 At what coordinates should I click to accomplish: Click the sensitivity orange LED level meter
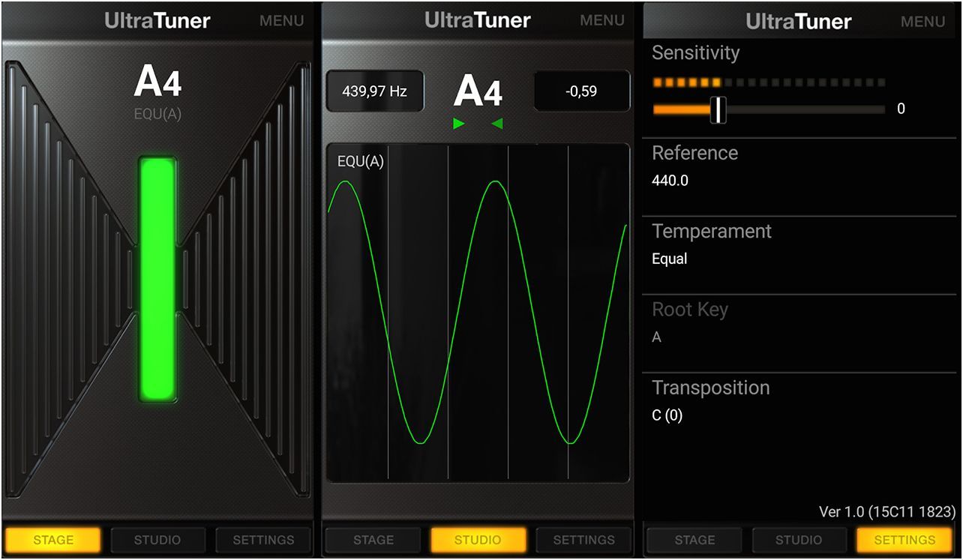pyautogui.click(x=769, y=82)
